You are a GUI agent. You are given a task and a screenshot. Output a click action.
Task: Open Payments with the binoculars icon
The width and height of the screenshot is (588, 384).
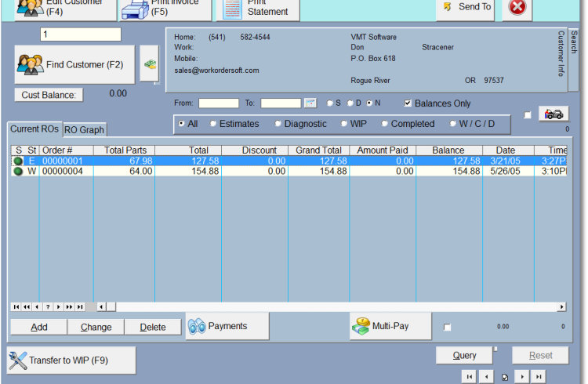point(197,326)
